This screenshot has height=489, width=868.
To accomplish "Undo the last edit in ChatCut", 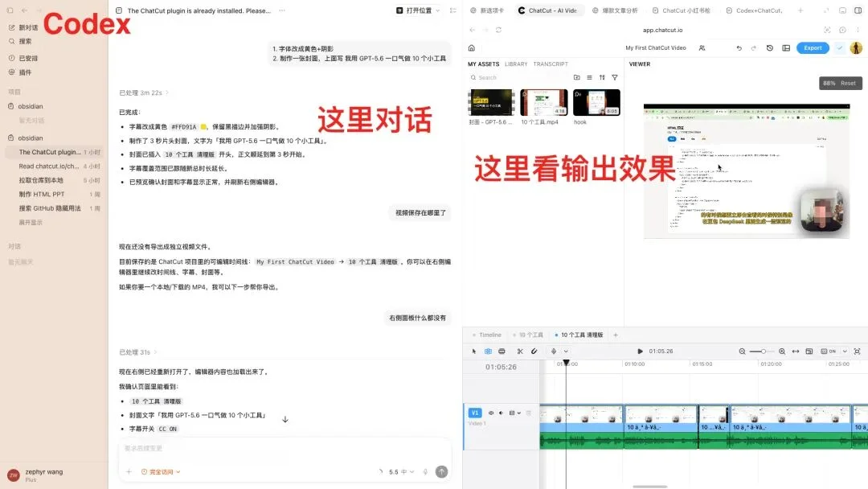I will pyautogui.click(x=739, y=48).
